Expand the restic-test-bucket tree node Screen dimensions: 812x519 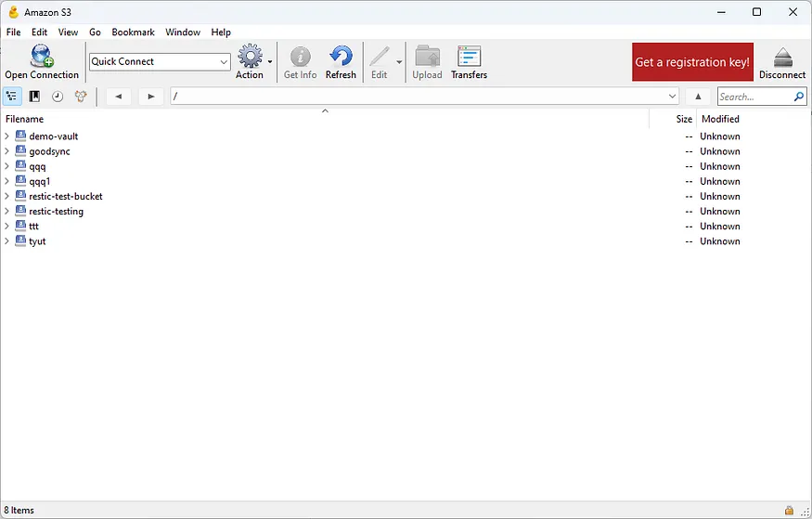point(7,197)
